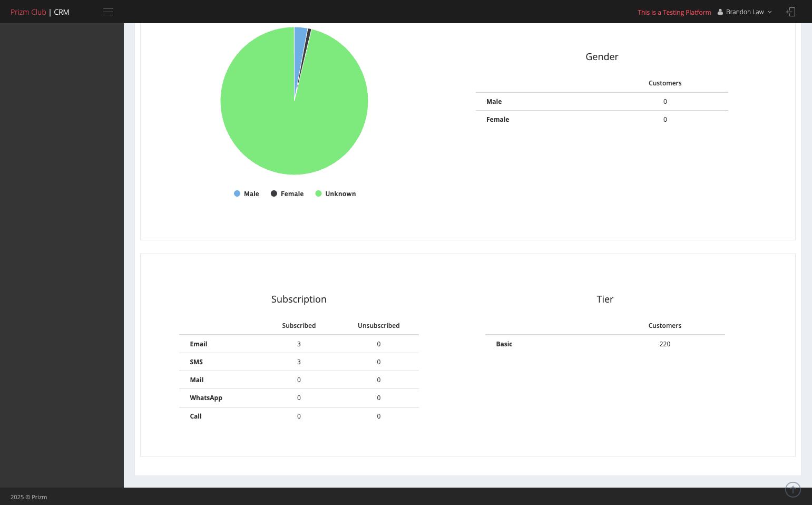
Task: Click the Tier section heading
Action: (605, 299)
